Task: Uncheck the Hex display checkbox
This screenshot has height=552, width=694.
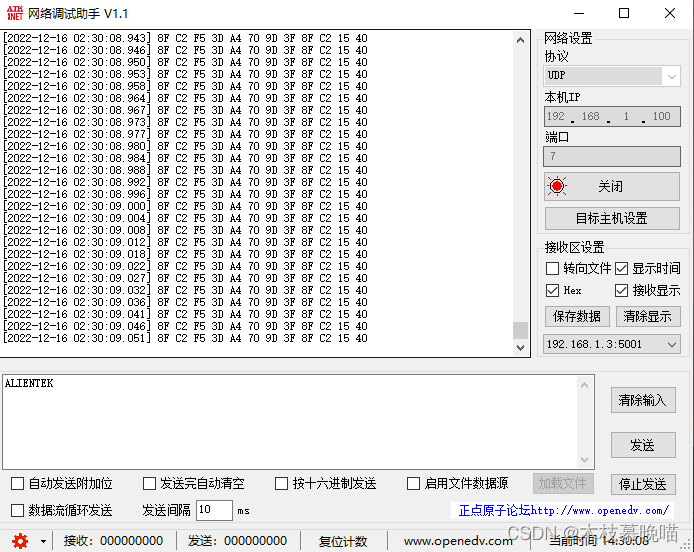Action: 552,290
